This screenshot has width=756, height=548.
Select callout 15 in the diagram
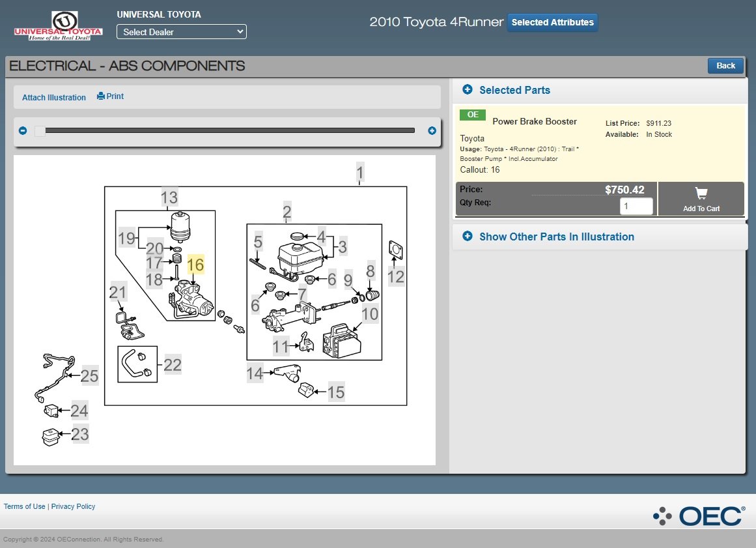point(336,392)
